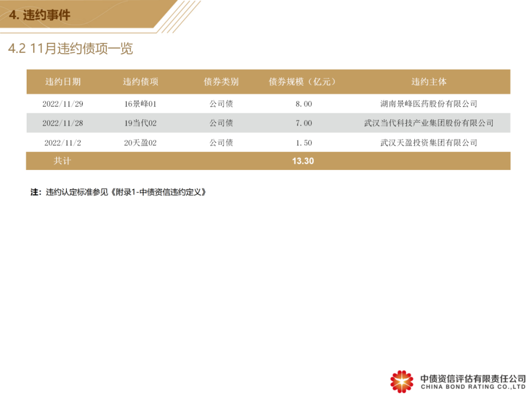
Task: Click the '共计' total label
Action: pyautogui.click(x=63, y=161)
